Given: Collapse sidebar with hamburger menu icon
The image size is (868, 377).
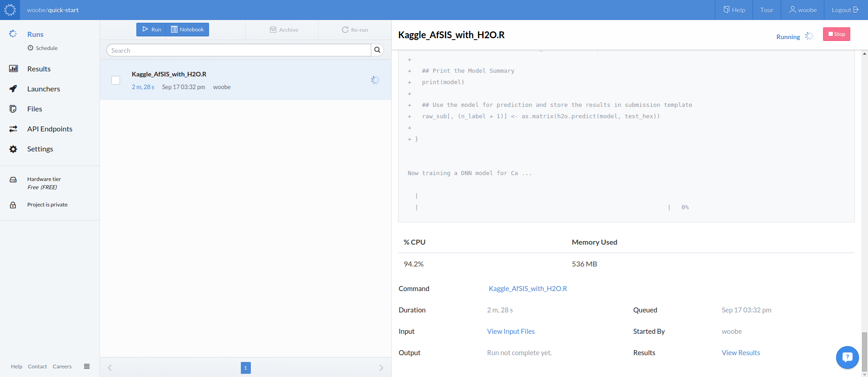Looking at the screenshot, I should 87,366.
